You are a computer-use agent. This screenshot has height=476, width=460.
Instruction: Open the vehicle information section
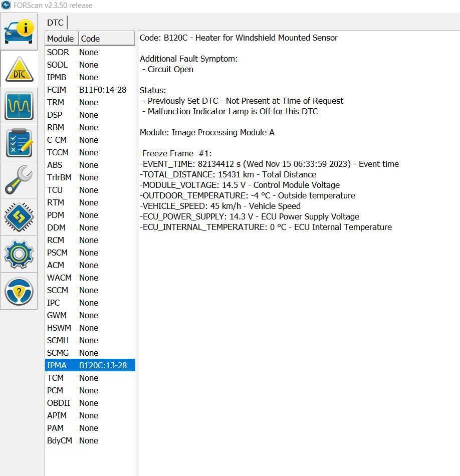(x=19, y=32)
